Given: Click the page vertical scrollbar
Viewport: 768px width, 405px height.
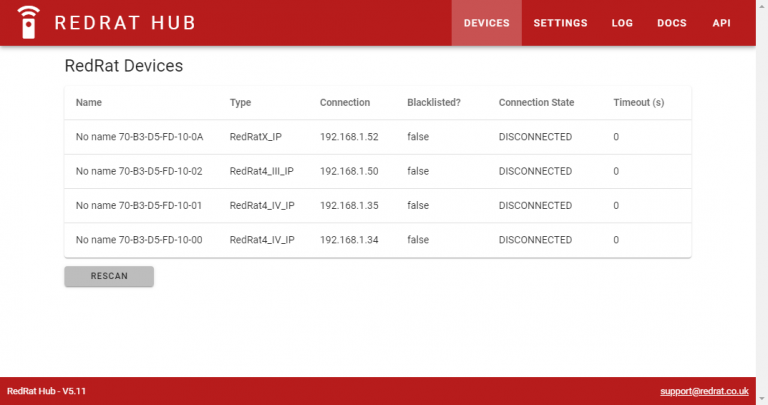Looking at the screenshot, I should point(762,202).
